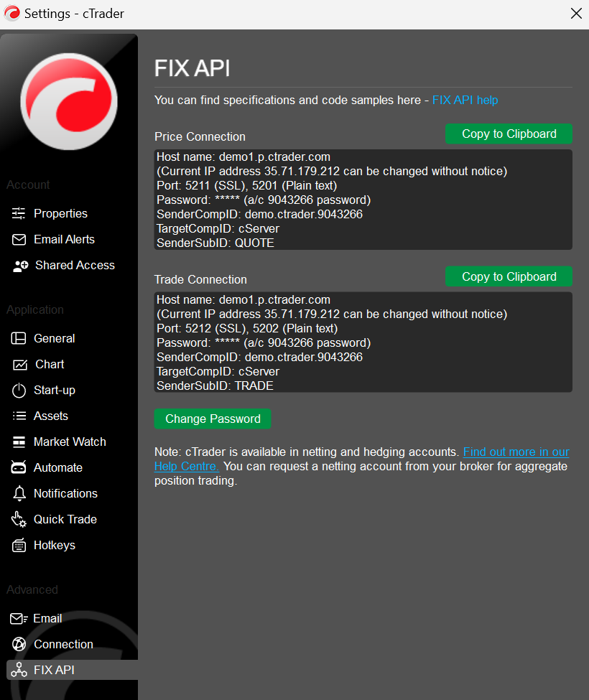Viewport: 589px width, 700px height.
Task: Open the Email Alerts settings
Action: point(65,239)
